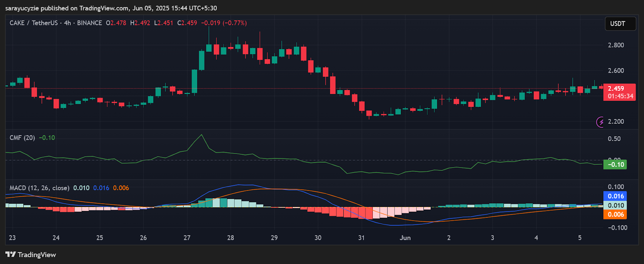Click the TradingView logo icon

coord(10,255)
